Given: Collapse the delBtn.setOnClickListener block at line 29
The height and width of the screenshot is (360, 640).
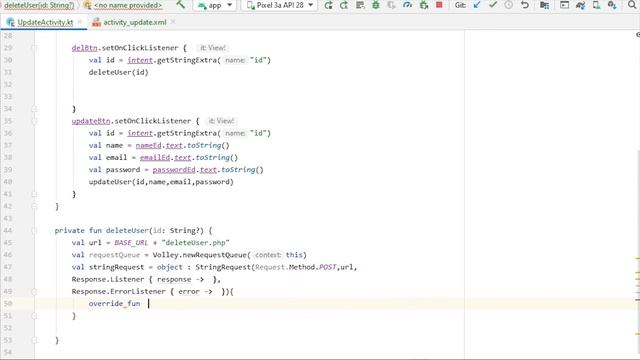Looking at the screenshot, I should click(x=34, y=48).
